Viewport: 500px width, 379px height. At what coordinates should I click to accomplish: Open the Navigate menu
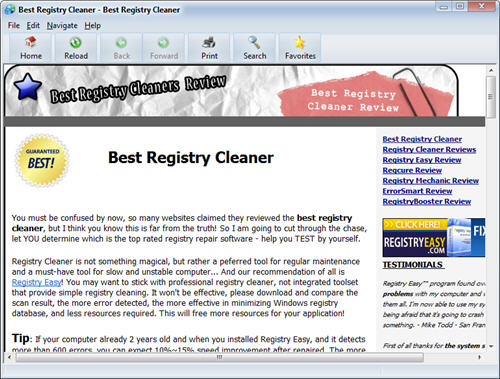click(x=62, y=25)
